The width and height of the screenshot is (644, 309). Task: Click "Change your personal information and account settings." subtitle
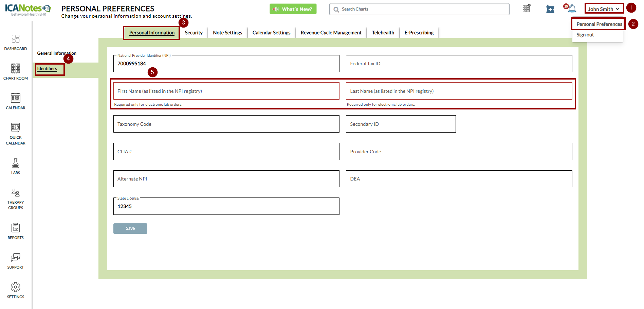pos(127,16)
